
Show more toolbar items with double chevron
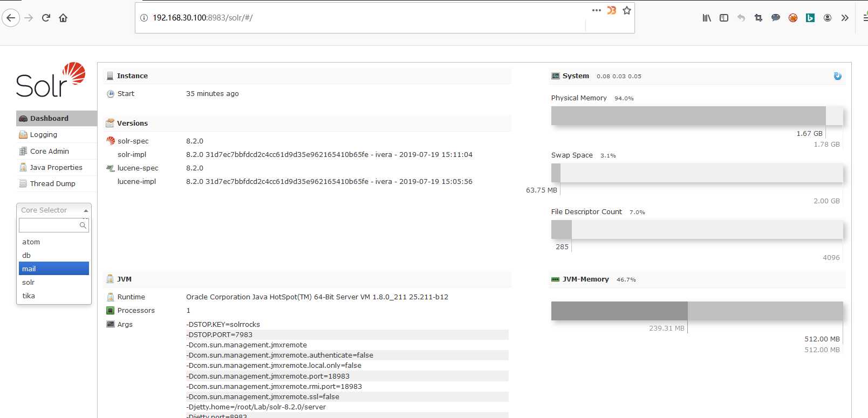845,18
